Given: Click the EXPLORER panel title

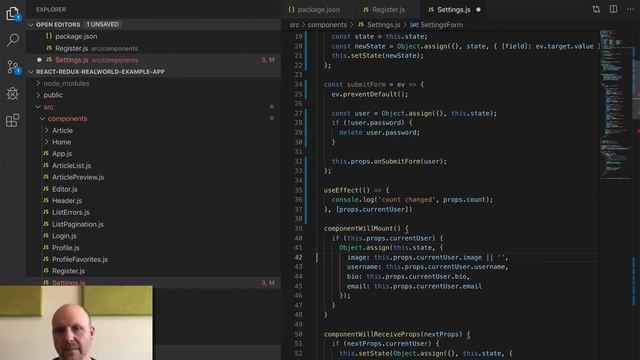Looking at the screenshot, I should click(51, 9).
